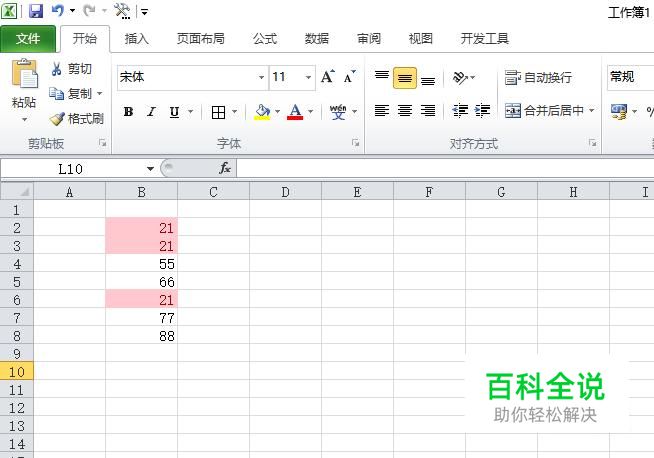Open borders dropdown arrow

pyautogui.click(x=234, y=112)
